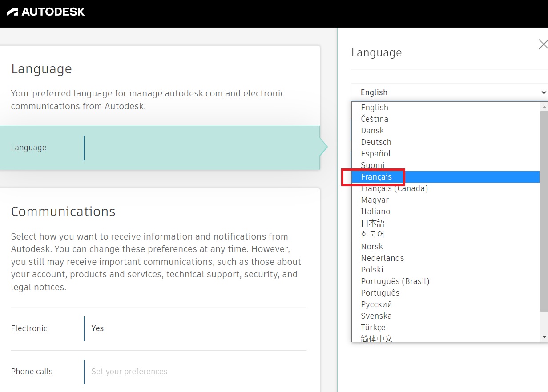548x392 pixels.
Task: Close the Language side panel
Action: pos(543,44)
